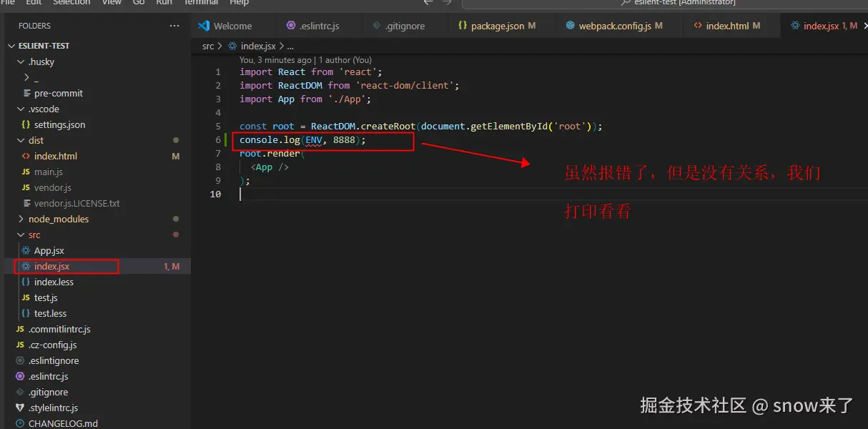Collapse the .vscode folder
This screenshot has width=868, height=429.
coord(21,109)
